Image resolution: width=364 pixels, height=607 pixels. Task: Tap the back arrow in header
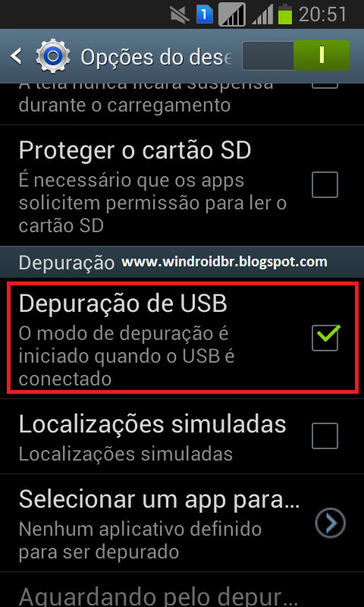click(x=16, y=57)
